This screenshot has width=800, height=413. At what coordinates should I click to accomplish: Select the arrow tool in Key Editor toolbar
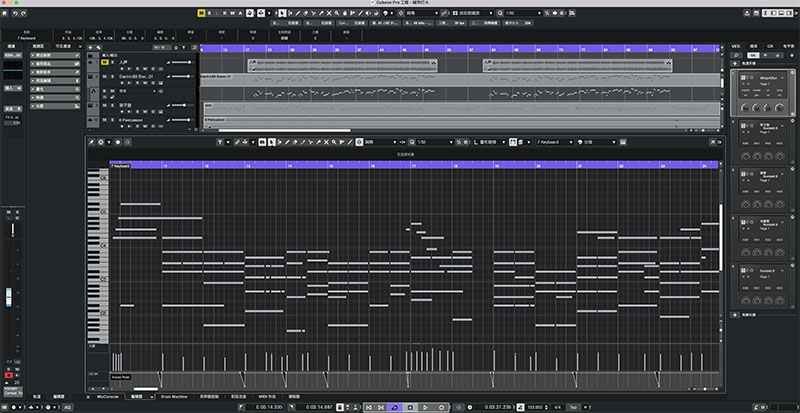272,142
